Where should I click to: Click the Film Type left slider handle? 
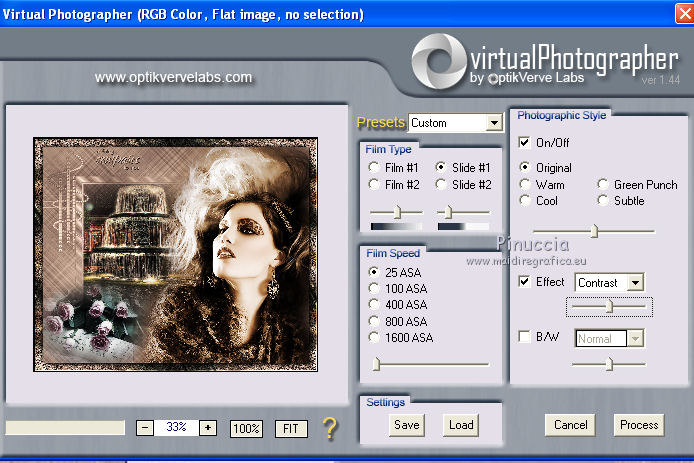(397, 212)
